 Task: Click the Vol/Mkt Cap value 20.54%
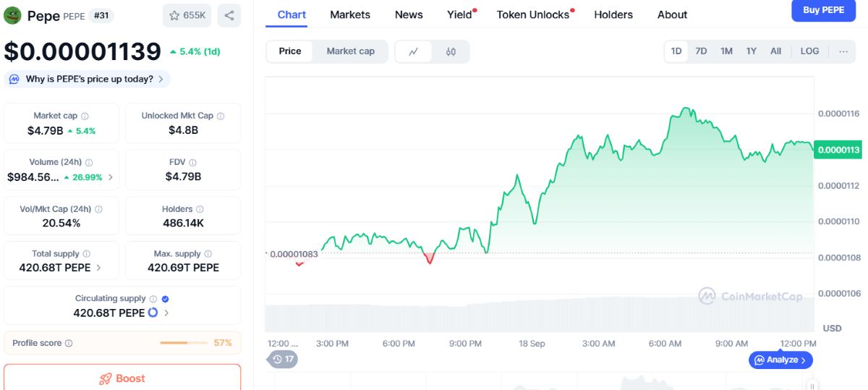(61, 223)
